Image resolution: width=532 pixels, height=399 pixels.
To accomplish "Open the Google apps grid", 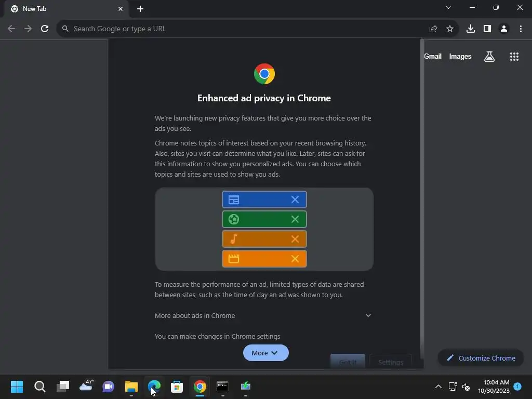I will coord(514,57).
